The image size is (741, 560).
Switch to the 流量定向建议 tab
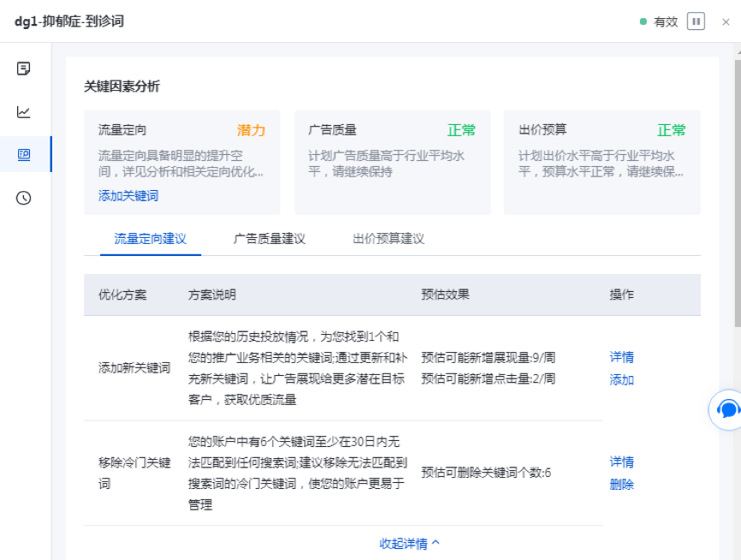pyautogui.click(x=150, y=239)
